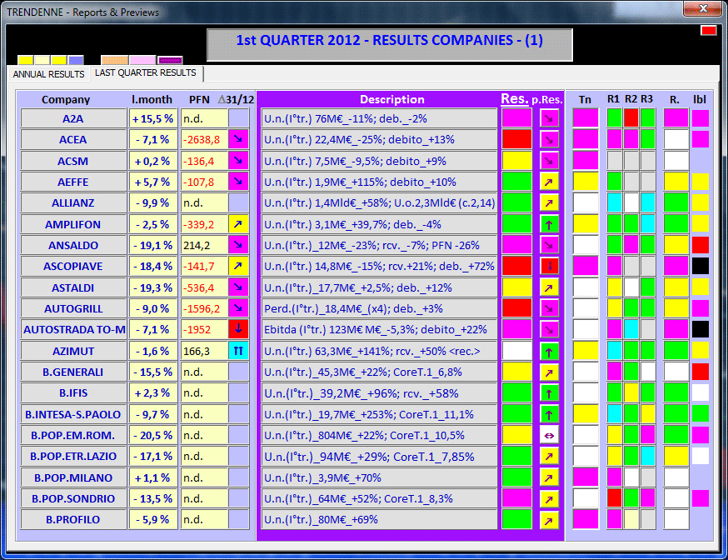Select the AMPLIFON company button
The width and height of the screenshot is (728, 560).
pos(73,224)
